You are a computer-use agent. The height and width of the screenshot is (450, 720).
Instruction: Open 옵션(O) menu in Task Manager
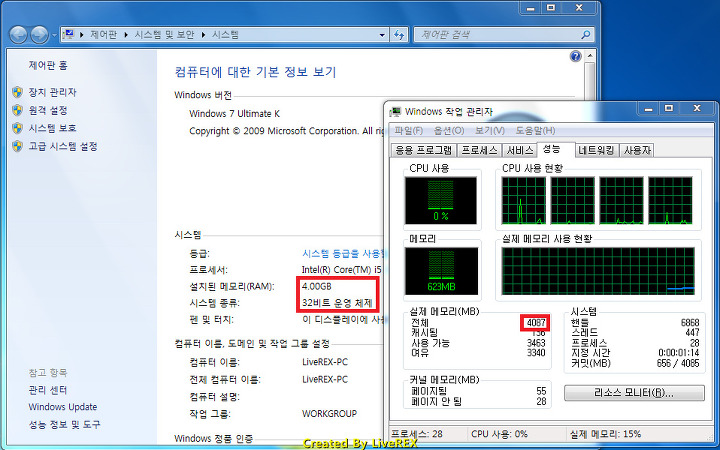click(449, 130)
